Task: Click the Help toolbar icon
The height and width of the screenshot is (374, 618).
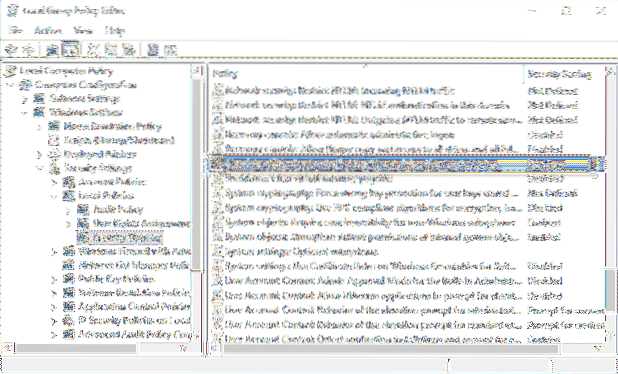Action: 153,50
